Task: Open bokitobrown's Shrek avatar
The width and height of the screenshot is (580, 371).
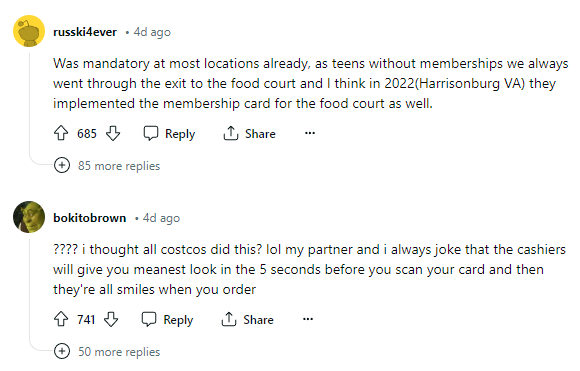Action: (29, 217)
